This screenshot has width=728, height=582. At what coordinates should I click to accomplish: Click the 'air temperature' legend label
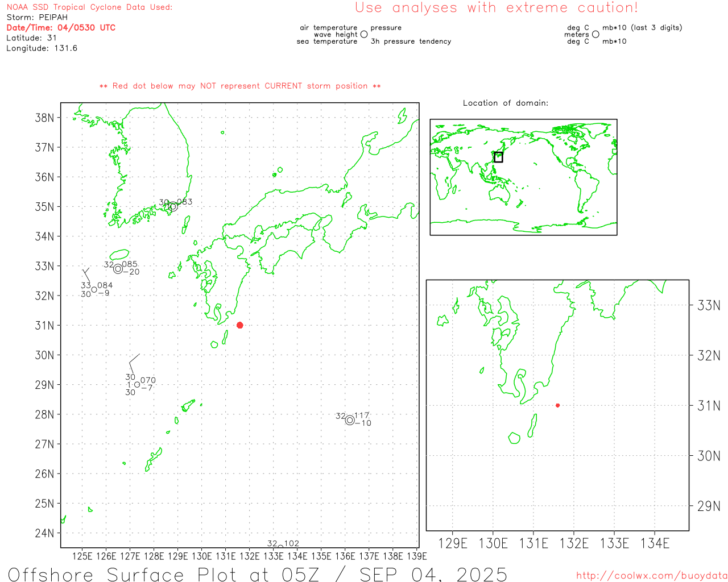pyautogui.click(x=329, y=28)
